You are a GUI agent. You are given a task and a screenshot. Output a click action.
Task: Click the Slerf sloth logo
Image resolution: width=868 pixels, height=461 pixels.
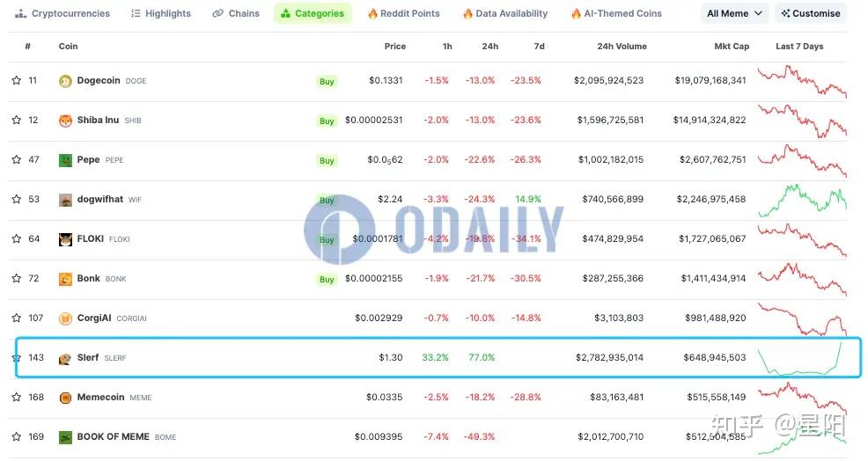click(x=65, y=359)
